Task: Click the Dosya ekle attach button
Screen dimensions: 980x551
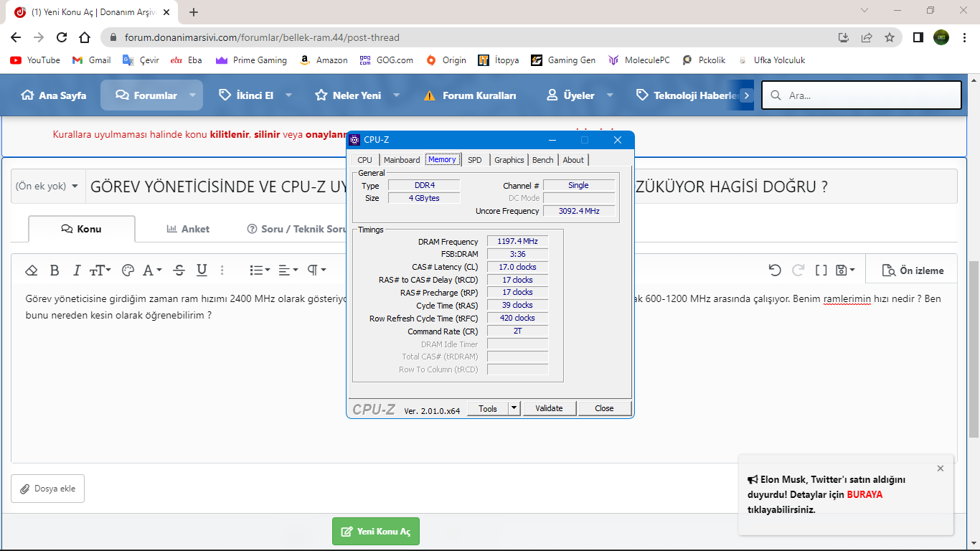Action: click(x=47, y=489)
